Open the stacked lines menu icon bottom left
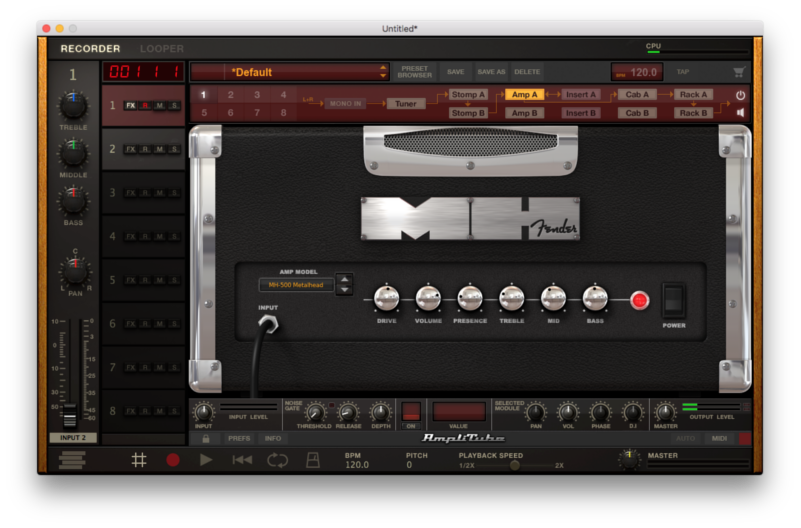Viewport: 801px width, 528px height. [72, 460]
